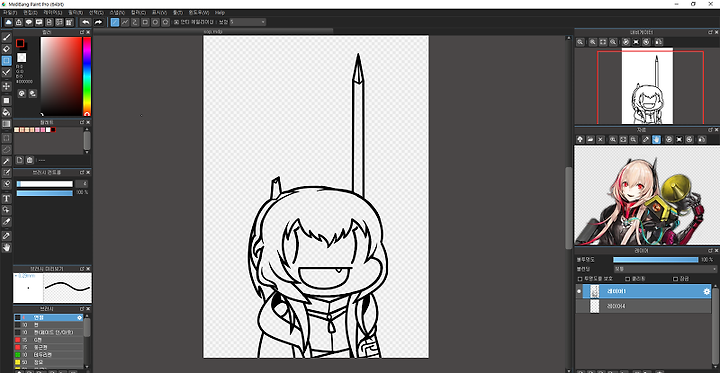Close the Color panel with its X
Screen dimensions: 720x373
(x=88, y=32)
